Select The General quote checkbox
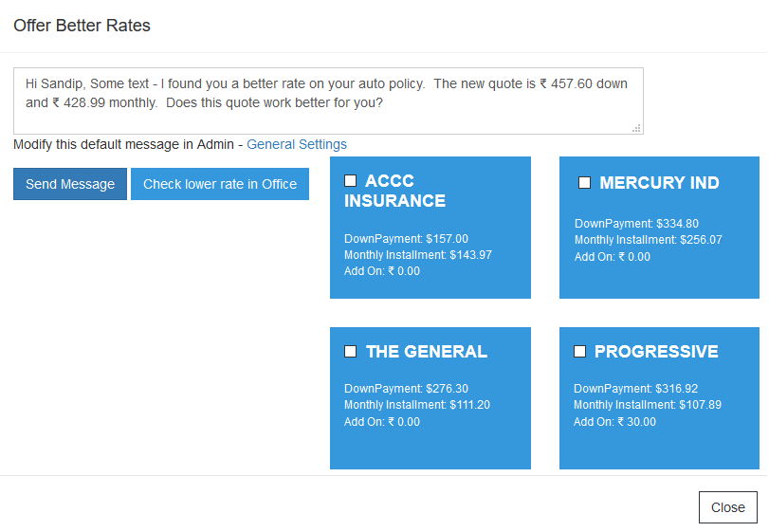The height and width of the screenshot is (532, 769). (351, 351)
